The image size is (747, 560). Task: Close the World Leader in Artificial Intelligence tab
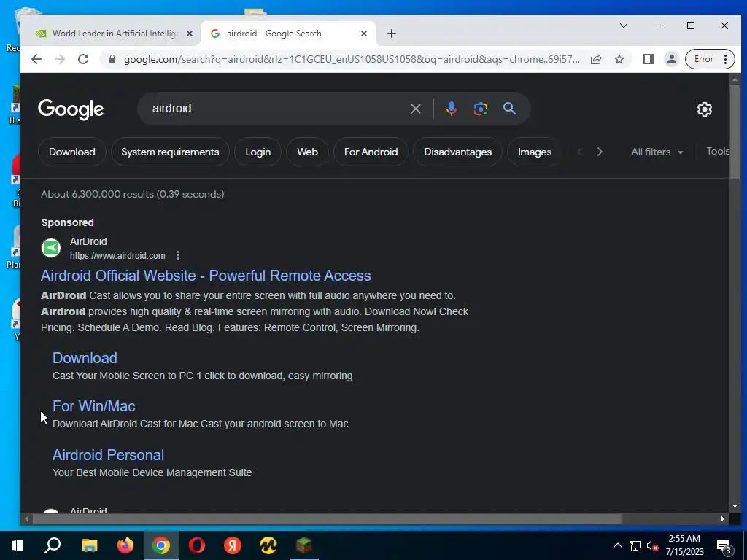pos(189,34)
